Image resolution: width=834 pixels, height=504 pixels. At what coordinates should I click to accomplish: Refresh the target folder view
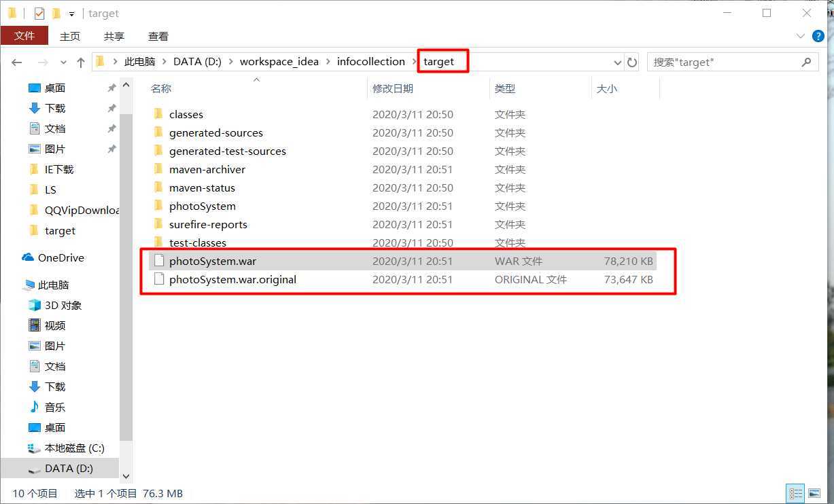click(632, 62)
